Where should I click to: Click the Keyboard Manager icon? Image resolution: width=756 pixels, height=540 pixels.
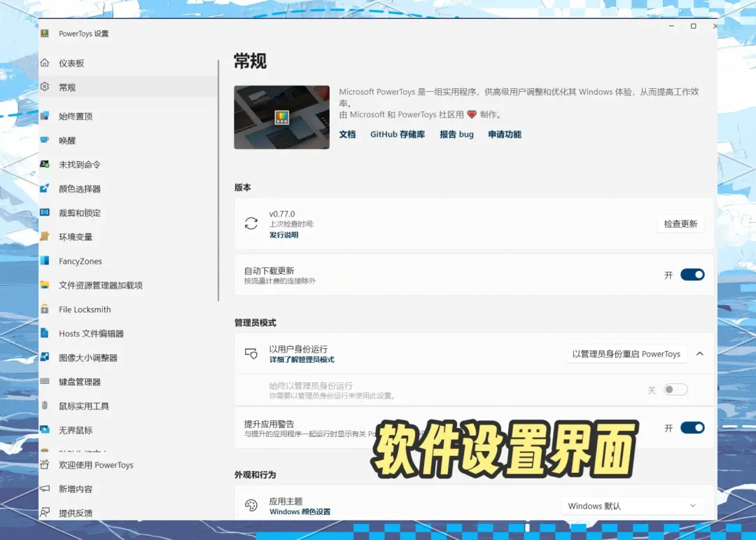click(x=45, y=381)
